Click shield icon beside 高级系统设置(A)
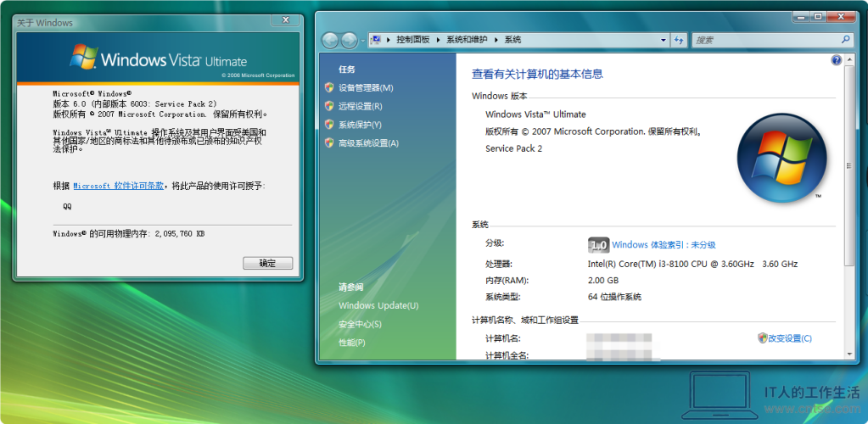 329,143
